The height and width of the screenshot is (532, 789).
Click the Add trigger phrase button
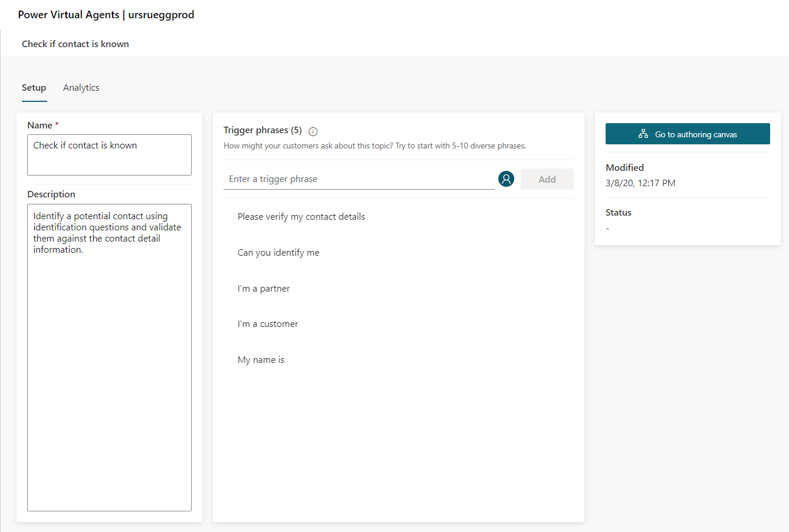pyautogui.click(x=547, y=179)
